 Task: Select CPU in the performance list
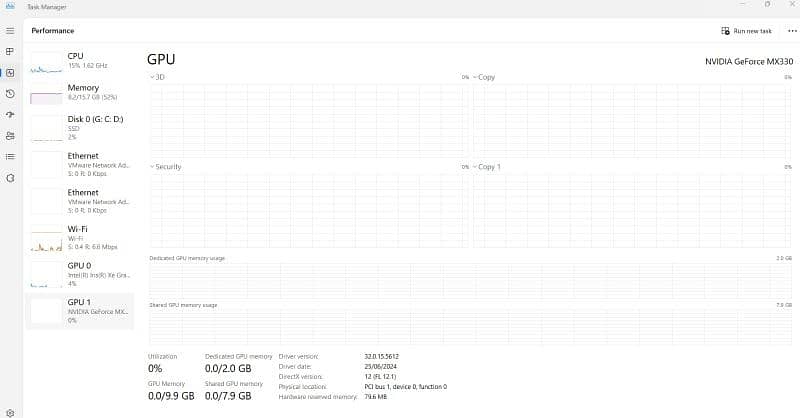pos(80,62)
